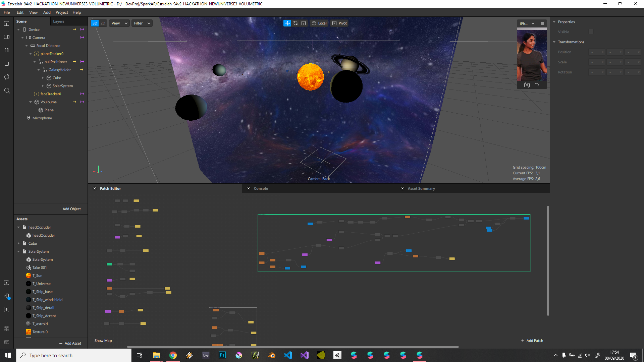Rotate the simulator device preview

tap(537, 85)
